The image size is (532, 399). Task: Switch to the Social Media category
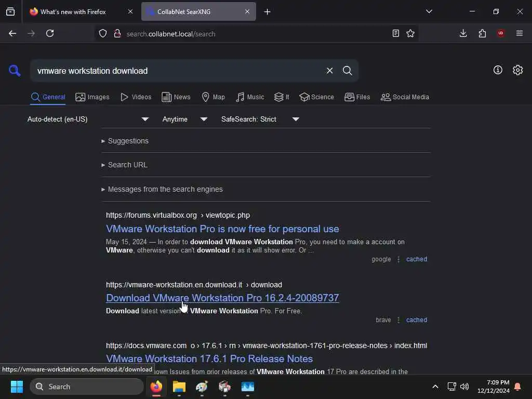(405, 97)
